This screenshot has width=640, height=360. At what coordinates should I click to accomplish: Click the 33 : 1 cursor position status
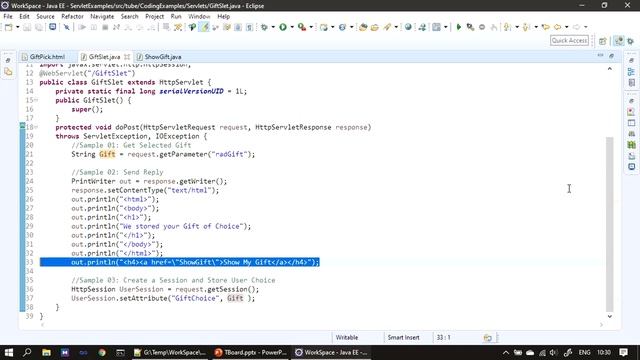[444, 338]
